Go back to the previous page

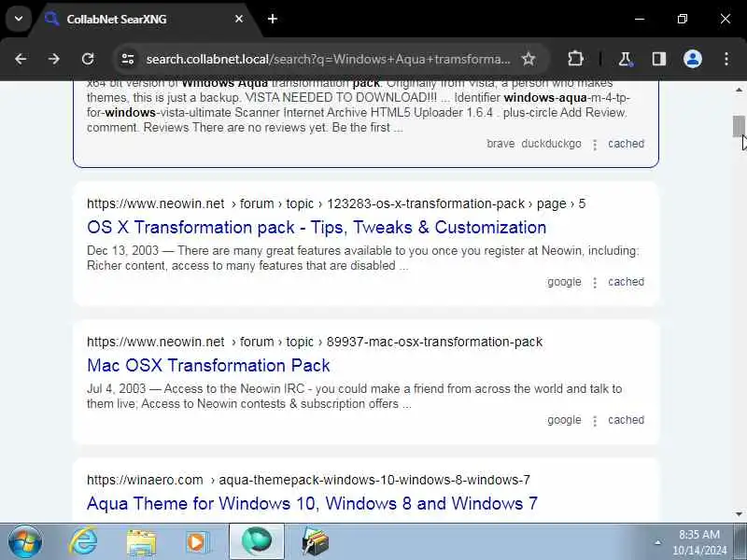coord(21,59)
